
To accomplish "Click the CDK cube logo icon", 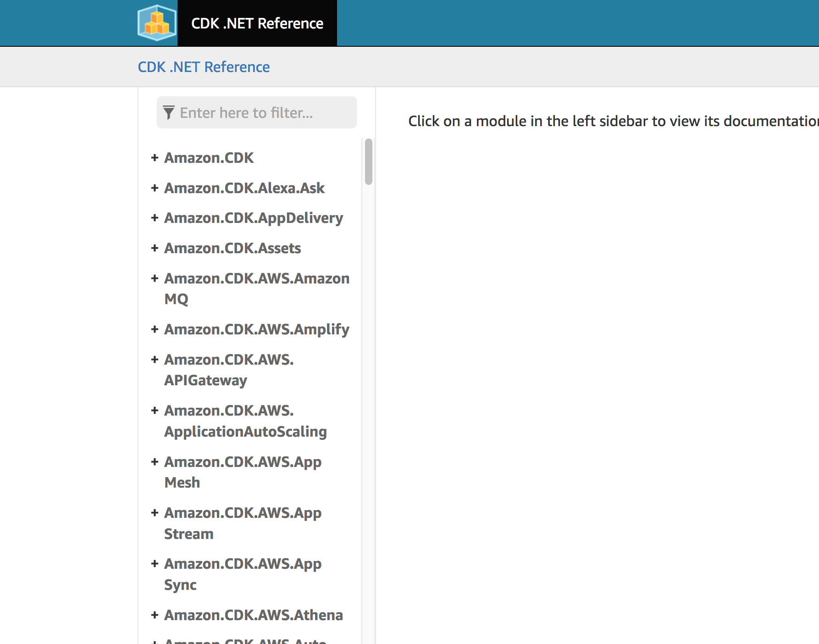I will tap(157, 23).
